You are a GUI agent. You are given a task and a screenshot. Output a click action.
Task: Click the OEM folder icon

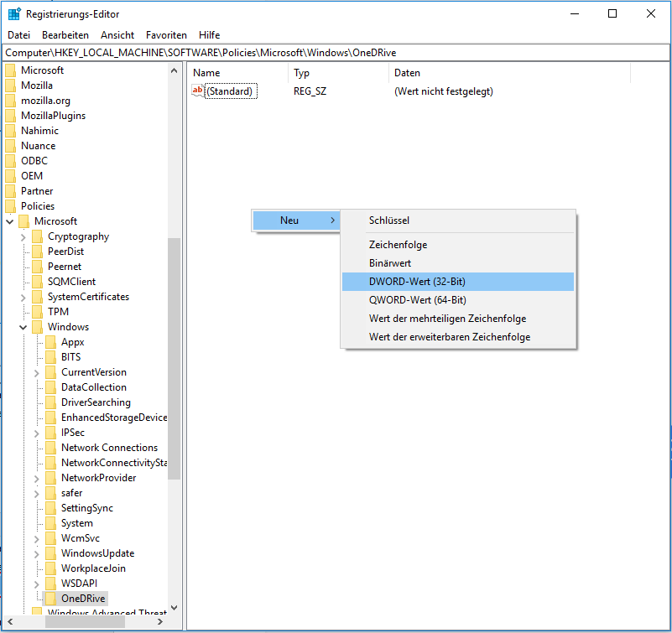(11, 176)
